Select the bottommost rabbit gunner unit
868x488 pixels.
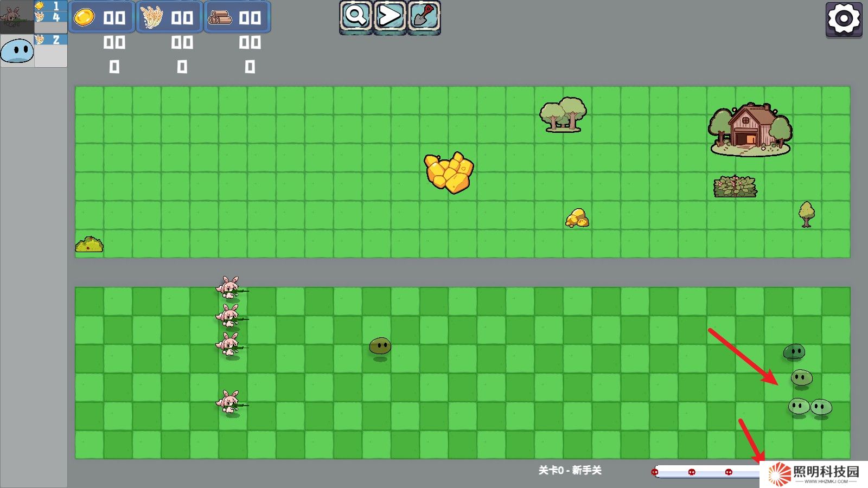[229, 402]
